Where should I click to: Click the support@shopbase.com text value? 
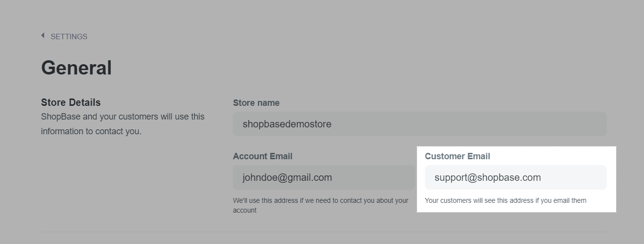[487, 177]
